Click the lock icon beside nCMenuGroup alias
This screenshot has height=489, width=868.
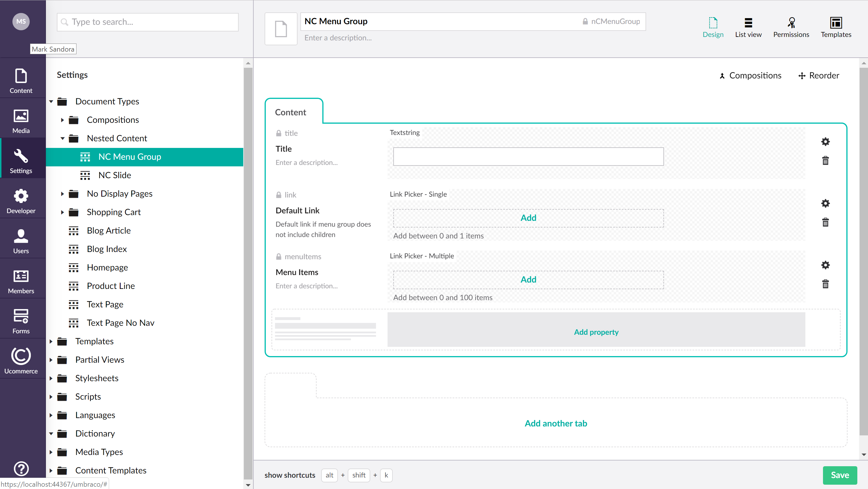(x=585, y=22)
